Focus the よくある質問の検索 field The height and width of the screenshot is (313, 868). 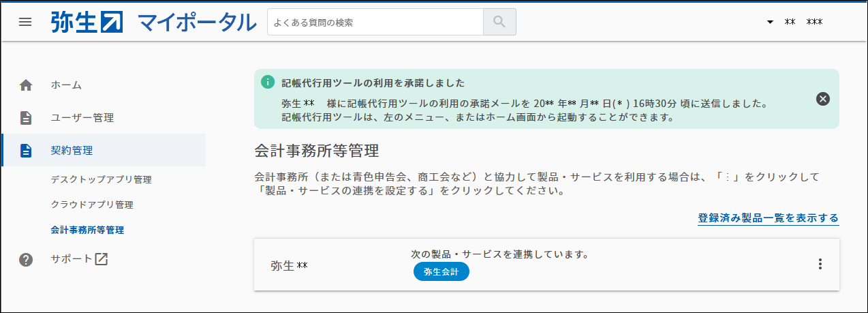[375, 22]
